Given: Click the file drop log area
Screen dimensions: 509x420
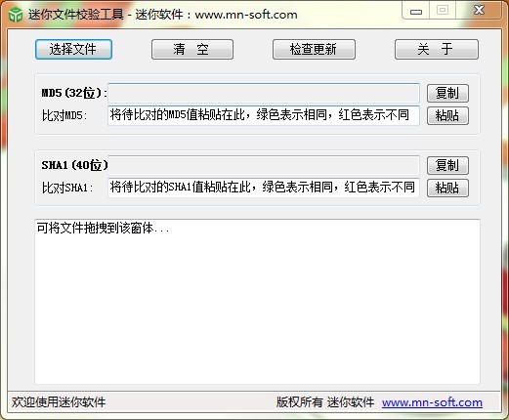Looking at the screenshot, I should coord(257,302).
